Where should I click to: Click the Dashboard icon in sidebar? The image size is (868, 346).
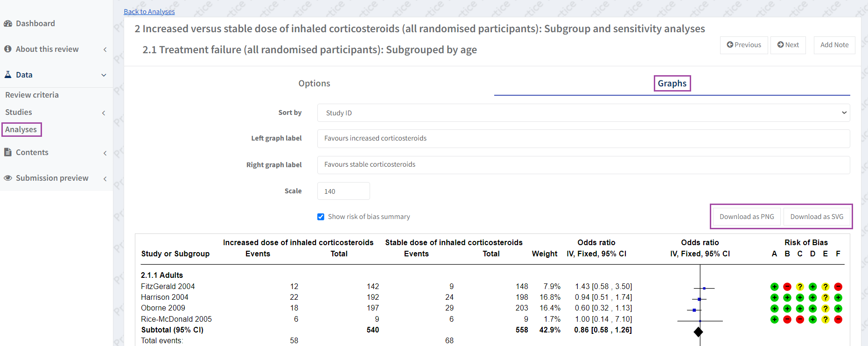(8, 23)
